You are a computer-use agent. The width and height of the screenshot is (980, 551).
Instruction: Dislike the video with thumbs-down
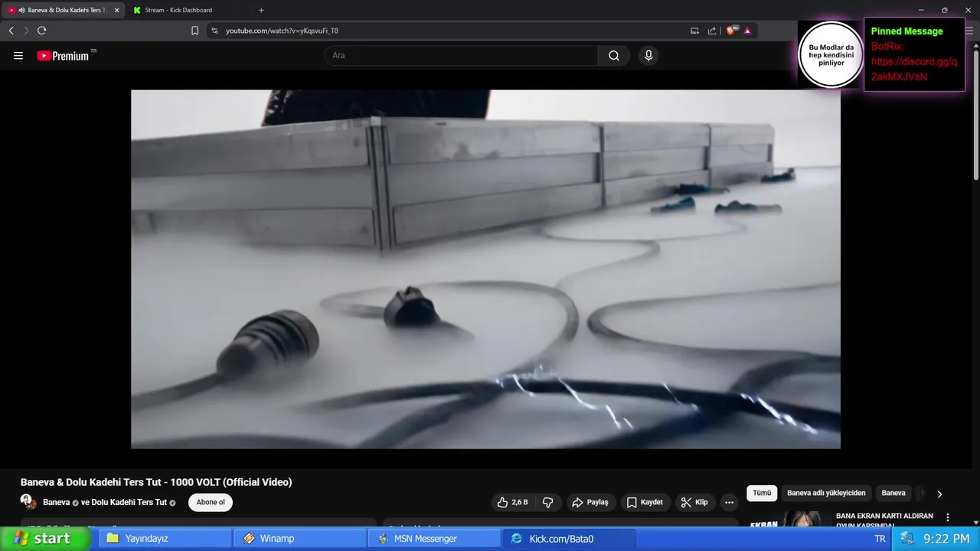548,502
